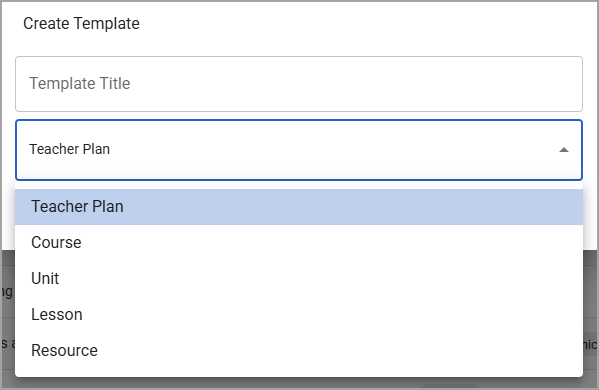Click the selected Teacher Plan value text
This screenshot has height=390, width=599.
click(70, 149)
